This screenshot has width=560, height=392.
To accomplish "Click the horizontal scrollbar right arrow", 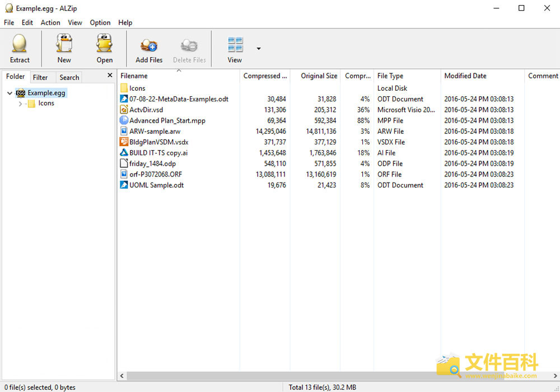I will 556,376.
